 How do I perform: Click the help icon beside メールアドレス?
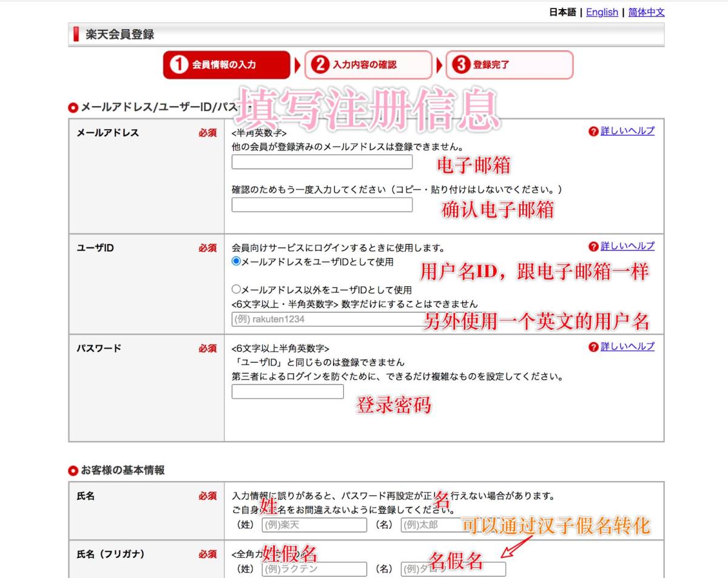click(x=593, y=132)
